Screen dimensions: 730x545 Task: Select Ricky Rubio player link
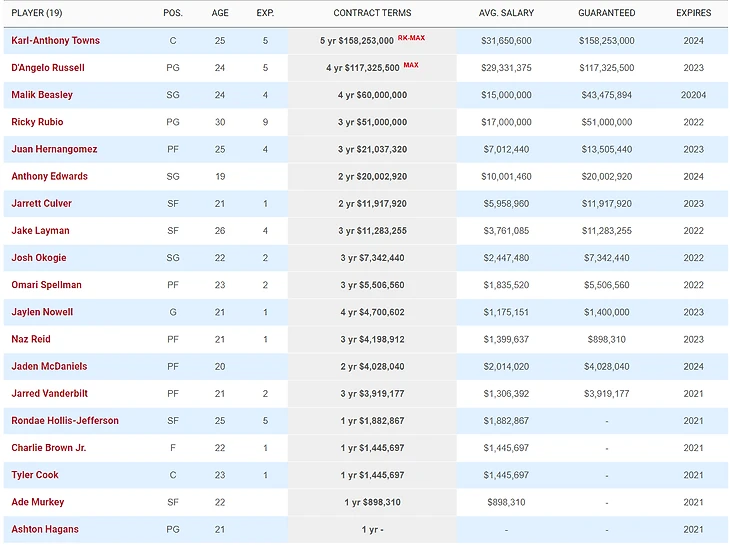coord(37,122)
